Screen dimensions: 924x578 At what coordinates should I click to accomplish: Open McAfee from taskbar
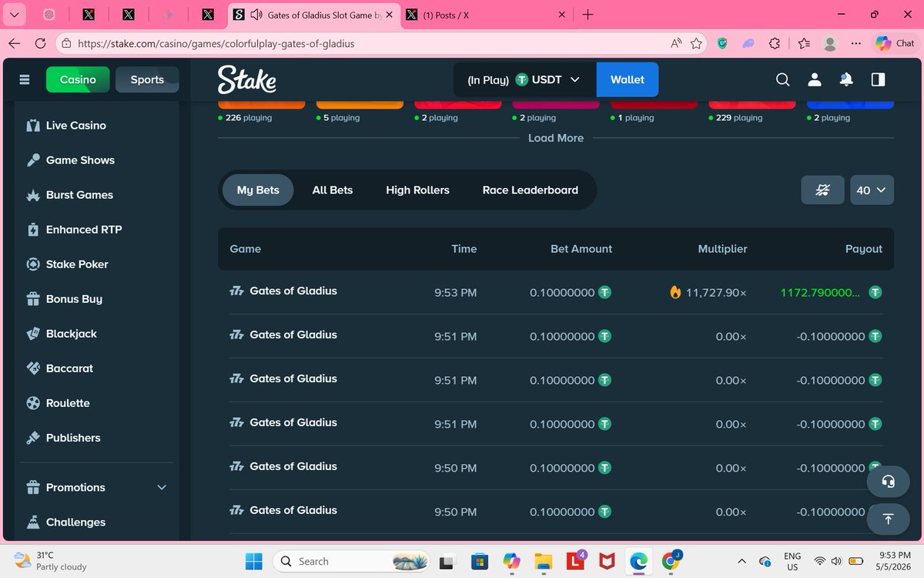[x=607, y=561]
